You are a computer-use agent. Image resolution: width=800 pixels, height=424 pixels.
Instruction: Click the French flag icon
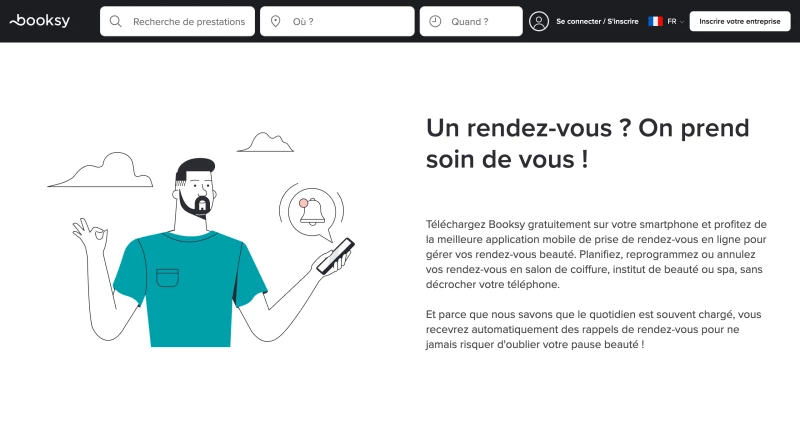pos(655,21)
